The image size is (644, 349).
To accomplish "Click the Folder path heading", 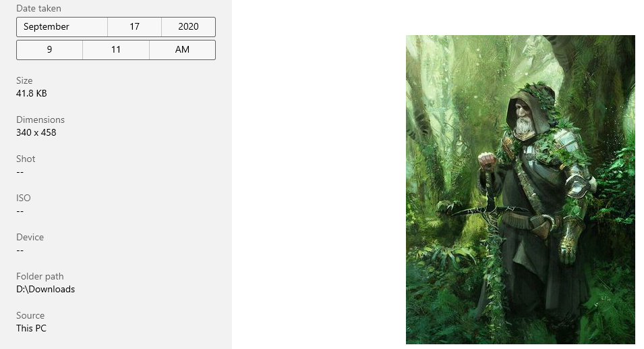I will pos(40,276).
